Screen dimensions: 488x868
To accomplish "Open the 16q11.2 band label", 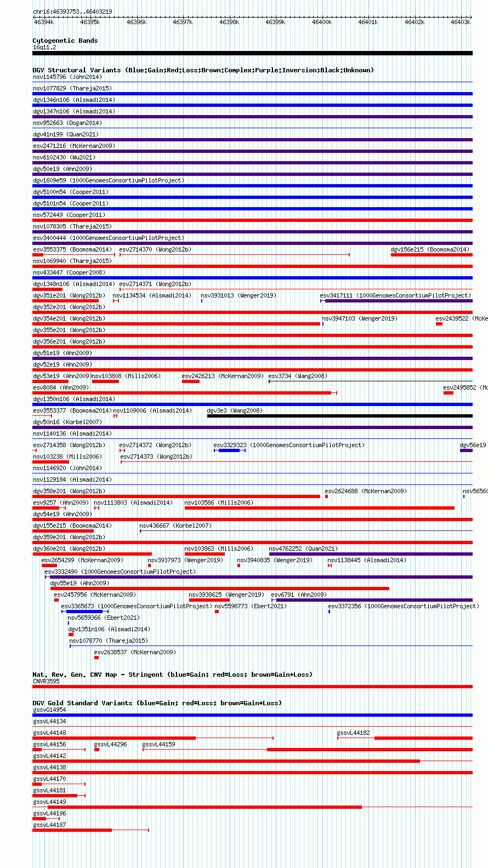I will tap(44, 47).
